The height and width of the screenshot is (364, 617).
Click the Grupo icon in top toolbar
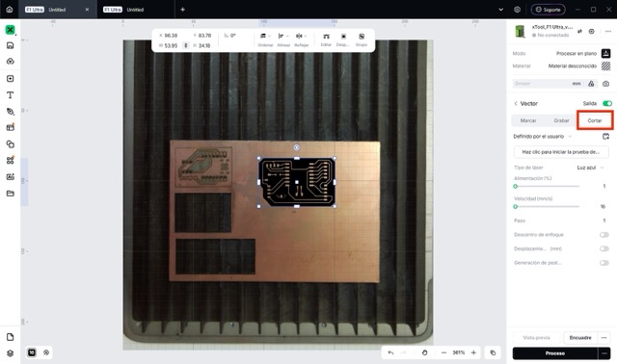pos(362,37)
